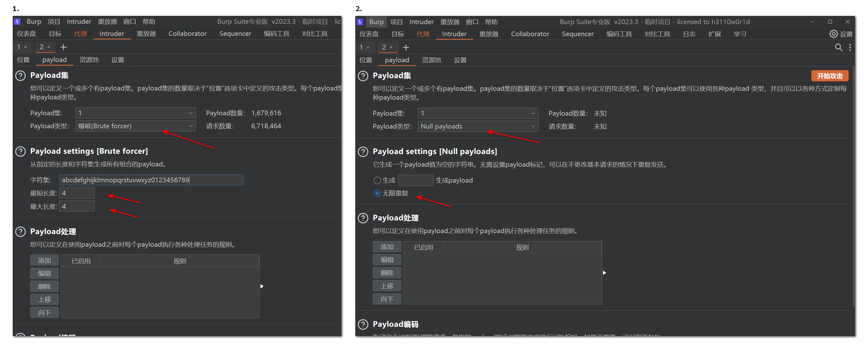868x349 pixels.
Task: Open Burp settings via the gear icon
Action: [x=833, y=34]
